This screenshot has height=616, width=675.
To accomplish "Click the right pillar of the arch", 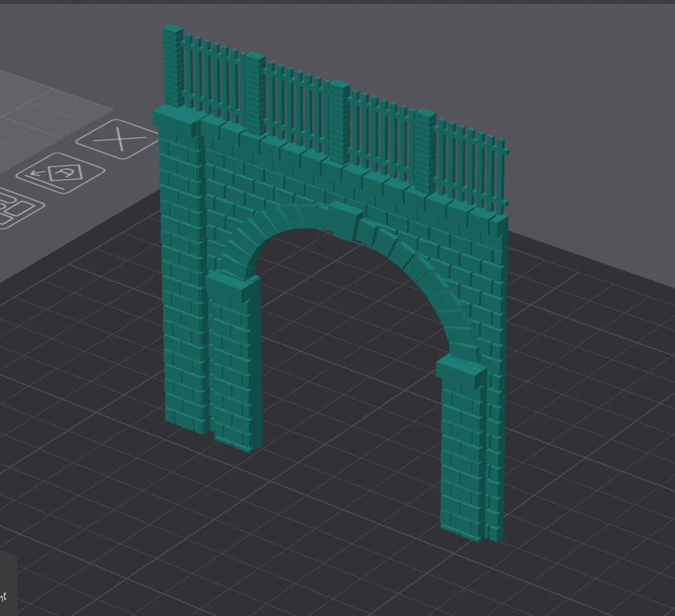I will click(x=465, y=455).
